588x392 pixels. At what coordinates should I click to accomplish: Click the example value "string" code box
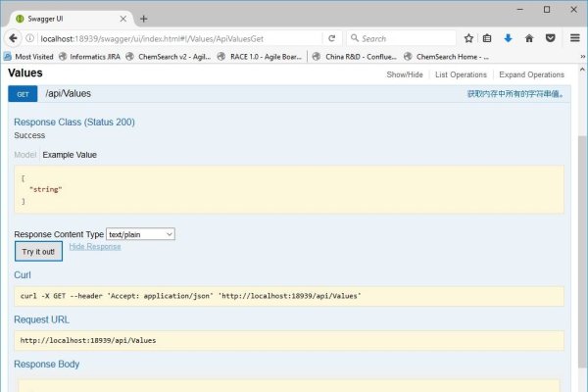289,189
